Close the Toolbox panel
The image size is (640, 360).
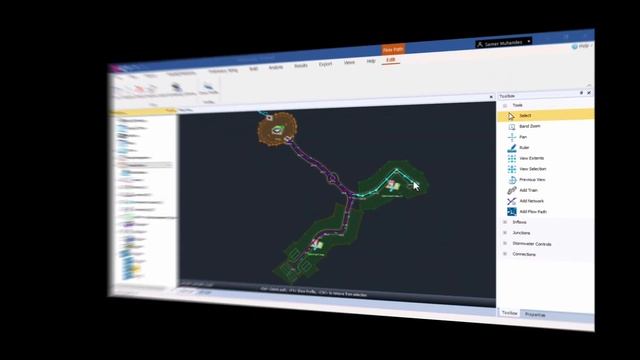coord(589,93)
